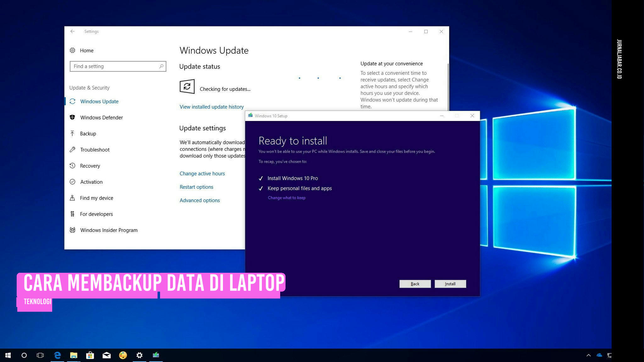The height and width of the screenshot is (362, 644).
Task: Click the Change active hours link
Action: point(202,173)
